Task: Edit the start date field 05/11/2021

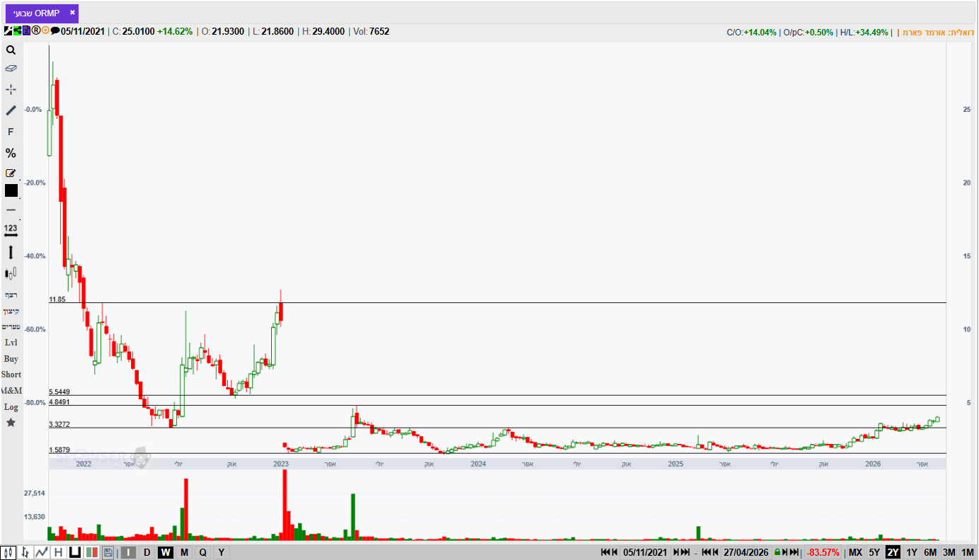Action: [x=646, y=552]
